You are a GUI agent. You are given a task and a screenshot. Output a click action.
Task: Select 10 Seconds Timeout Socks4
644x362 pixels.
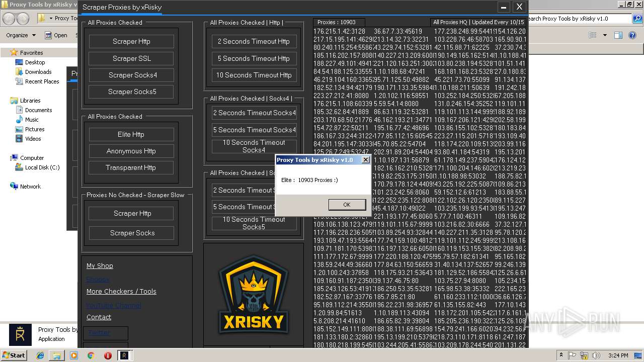[x=254, y=146]
